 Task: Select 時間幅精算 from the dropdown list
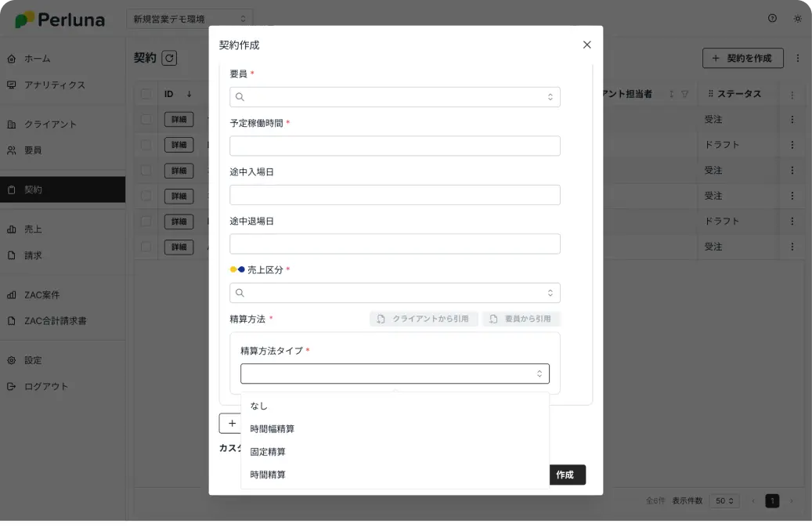click(272, 429)
